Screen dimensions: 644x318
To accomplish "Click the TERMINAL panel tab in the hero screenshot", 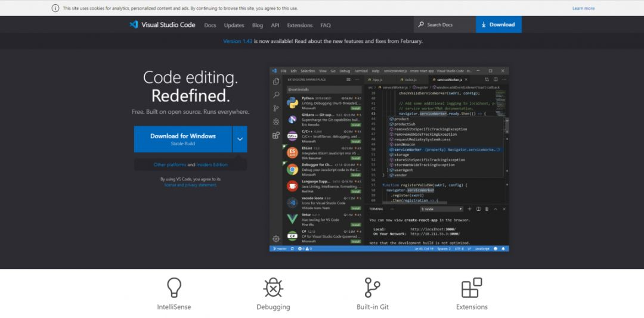I will (376, 209).
